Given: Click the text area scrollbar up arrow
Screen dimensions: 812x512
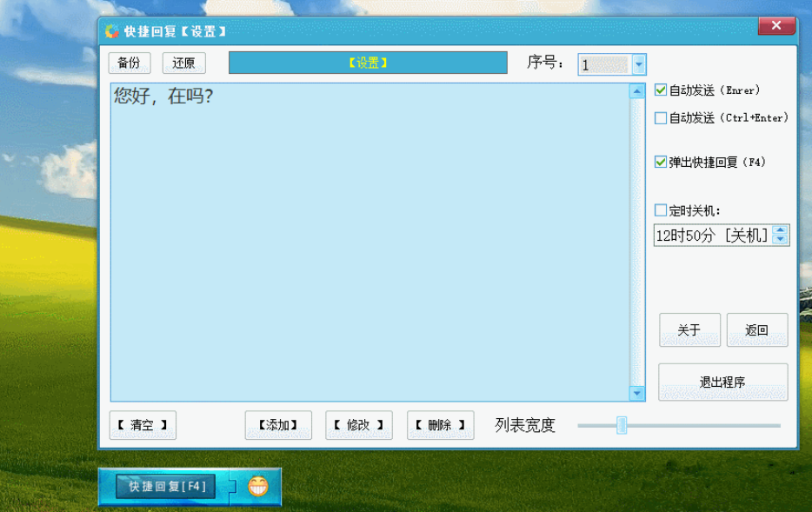Looking at the screenshot, I should point(636,91).
